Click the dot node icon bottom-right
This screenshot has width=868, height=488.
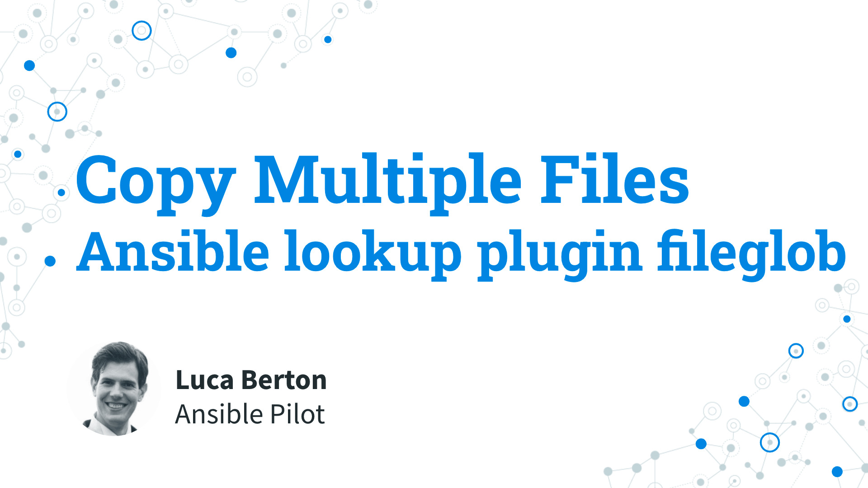[x=836, y=471]
